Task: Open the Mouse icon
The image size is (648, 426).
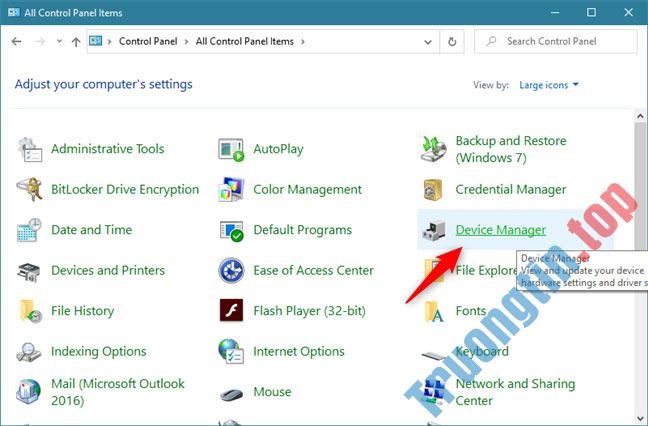Action: [231, 394]
